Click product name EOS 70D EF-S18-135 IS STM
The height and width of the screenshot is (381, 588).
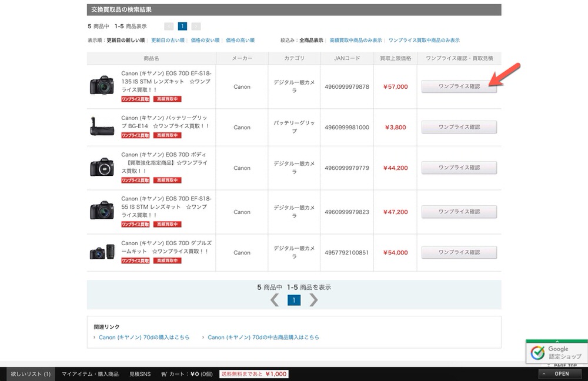point(166,81)
